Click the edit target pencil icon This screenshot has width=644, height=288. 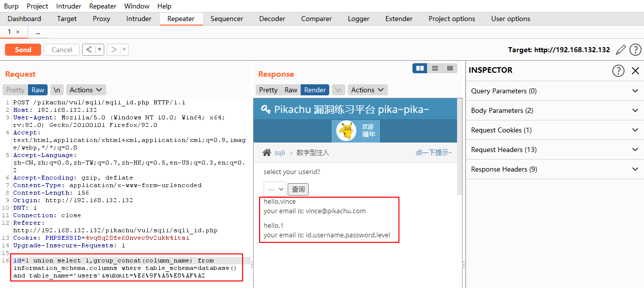621,50
